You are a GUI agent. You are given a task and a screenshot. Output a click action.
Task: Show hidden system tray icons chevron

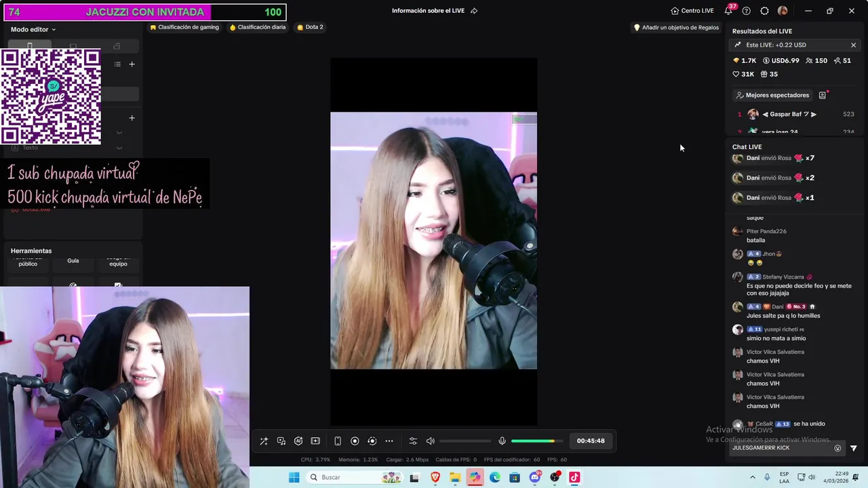753,477
